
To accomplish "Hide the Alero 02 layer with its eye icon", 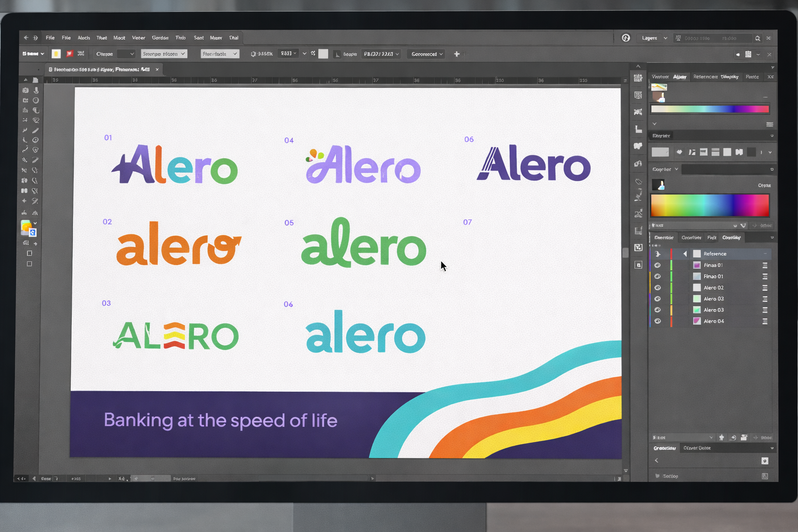I will tap(658, 288).
